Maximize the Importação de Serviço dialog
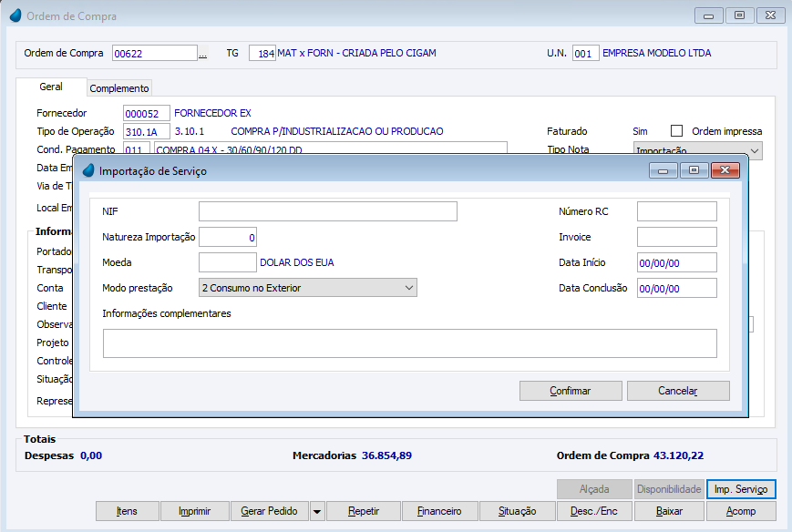 [x=694, y=170]
